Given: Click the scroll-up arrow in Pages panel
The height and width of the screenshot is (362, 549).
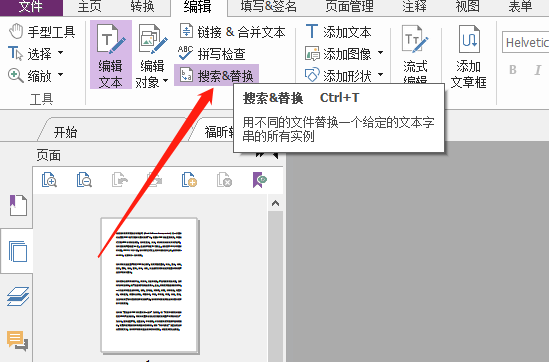Looking at the screenshot, I should (x=275, y=203).
